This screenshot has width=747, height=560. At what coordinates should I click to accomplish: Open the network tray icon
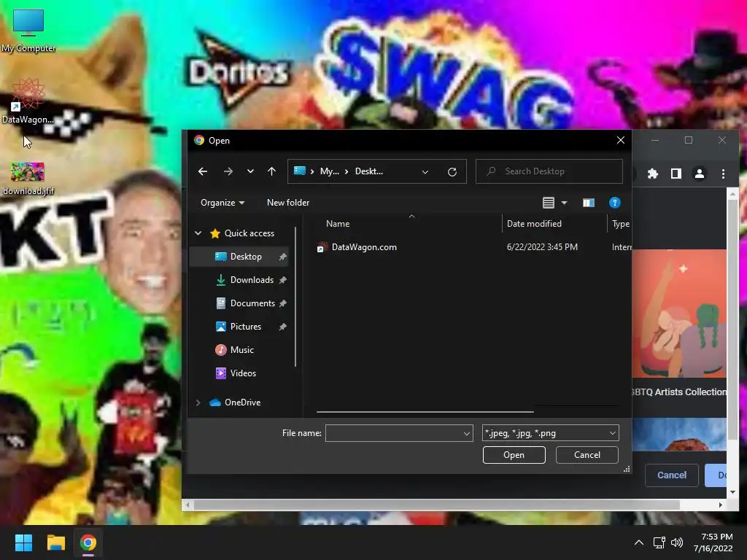(659, 542)
